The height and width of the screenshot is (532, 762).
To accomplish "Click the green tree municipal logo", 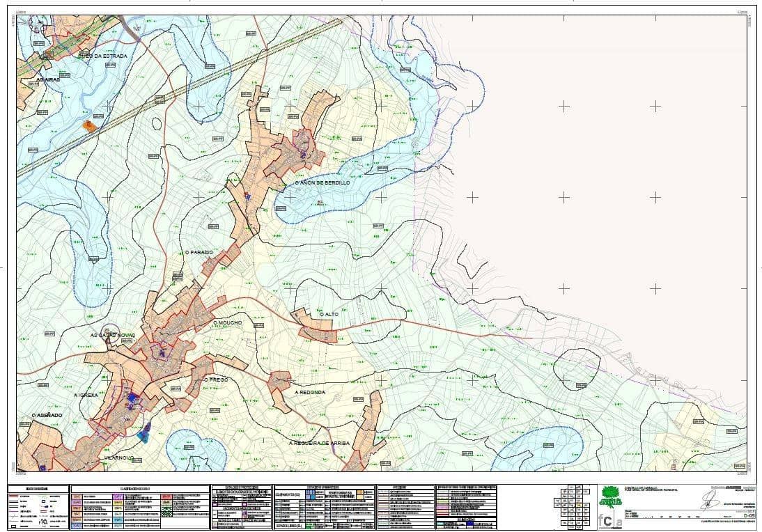I will (610, 497).
